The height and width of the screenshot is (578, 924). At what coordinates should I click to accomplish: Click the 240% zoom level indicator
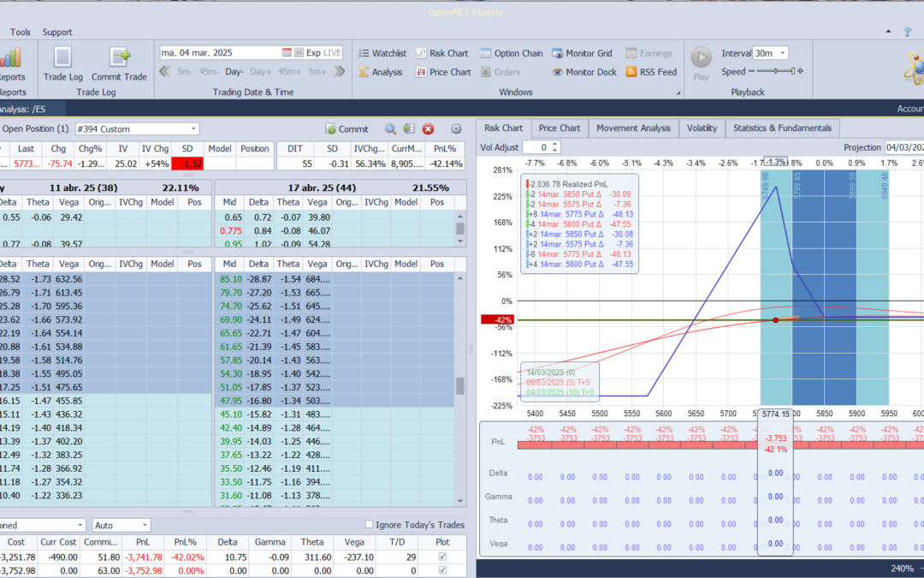pos(902,569)
